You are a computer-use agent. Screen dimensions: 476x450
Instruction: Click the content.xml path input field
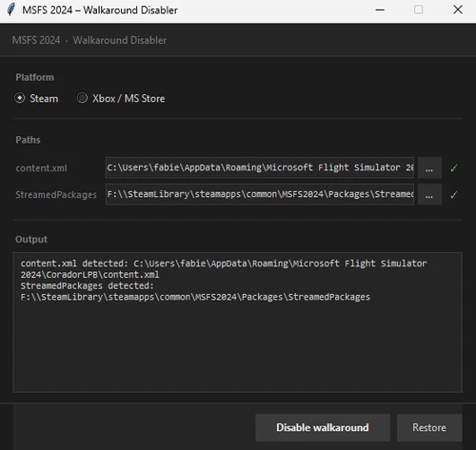coord(260,167)
